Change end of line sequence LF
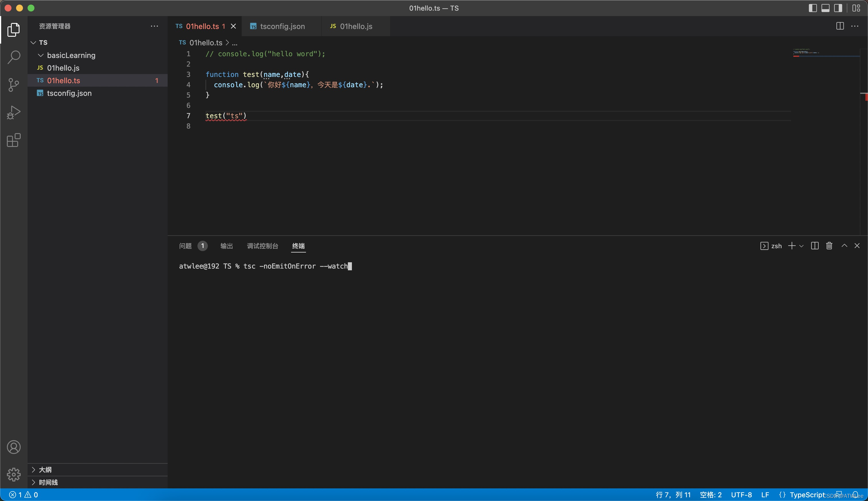 click(765, 495)
